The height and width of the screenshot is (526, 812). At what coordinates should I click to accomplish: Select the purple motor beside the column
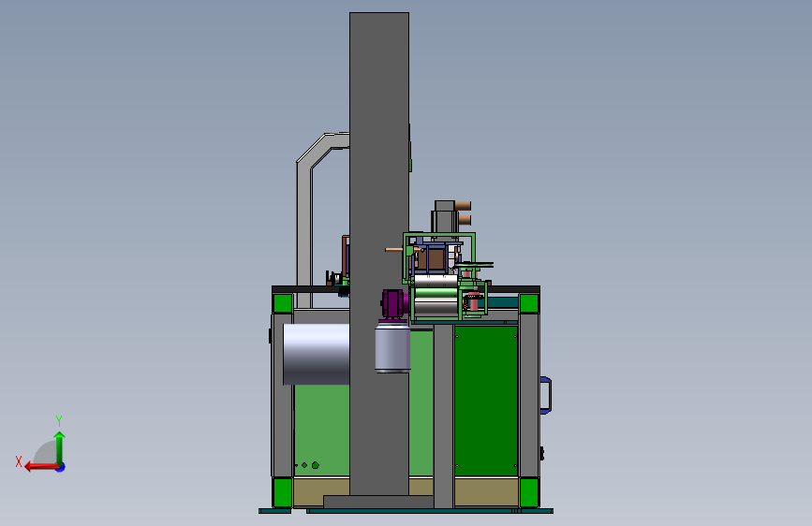392,303
